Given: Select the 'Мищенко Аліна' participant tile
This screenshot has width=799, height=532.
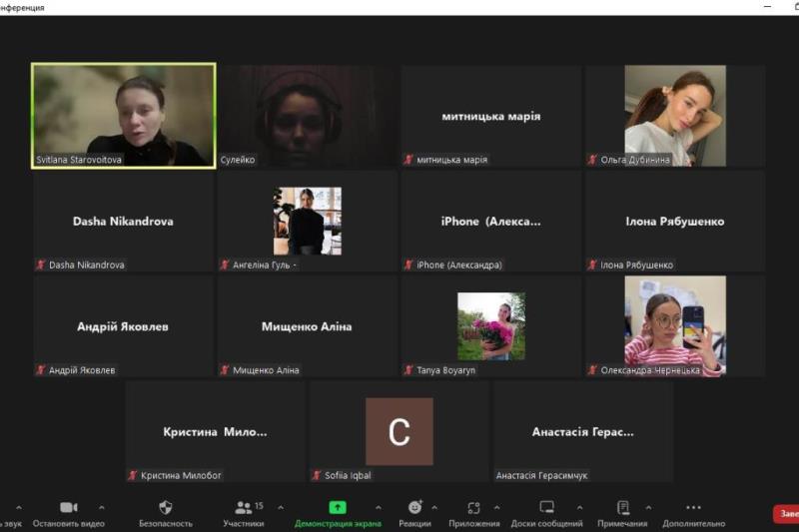Looking at the screenshot, I should 308,326.
